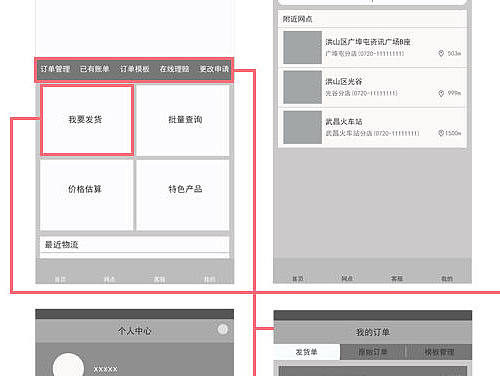
Task: Tap 网点 in home screen bottom bar
Action: (x=110, y=279)
